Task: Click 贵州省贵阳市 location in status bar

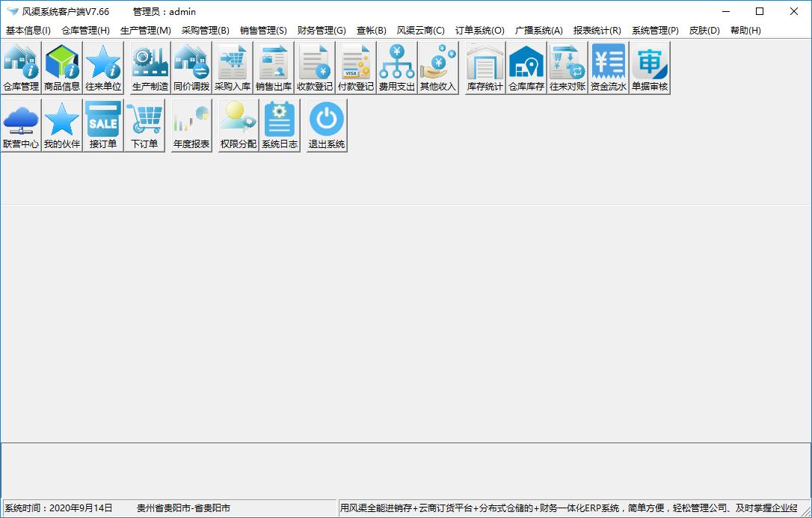Action: tap(183, 508)
